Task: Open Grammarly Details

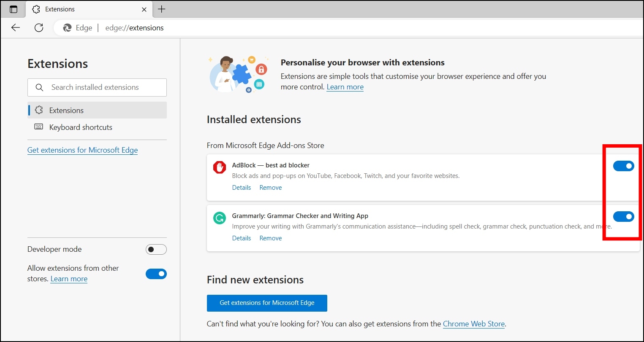Action: pos(242,238)
